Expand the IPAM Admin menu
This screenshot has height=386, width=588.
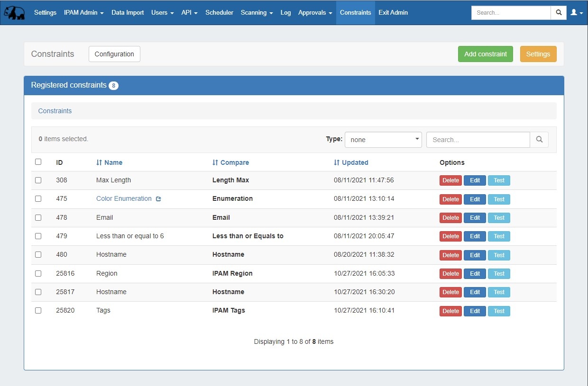point(83,13)
